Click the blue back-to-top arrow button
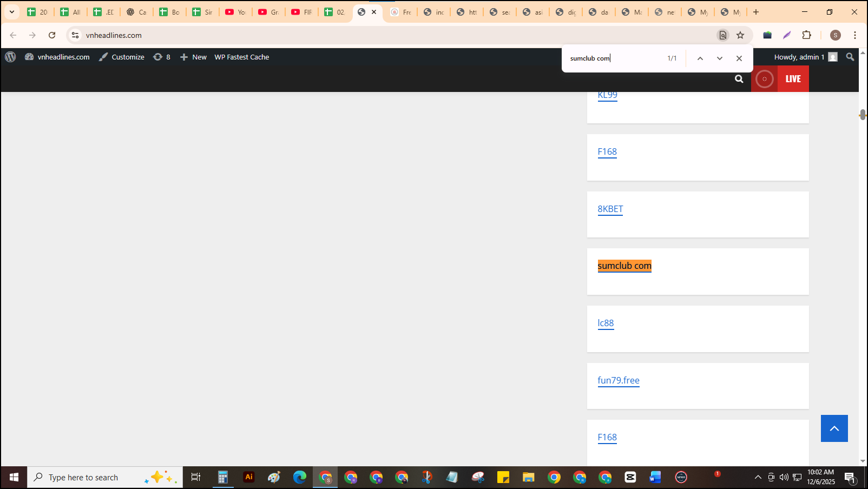 [x=834, y=428]
